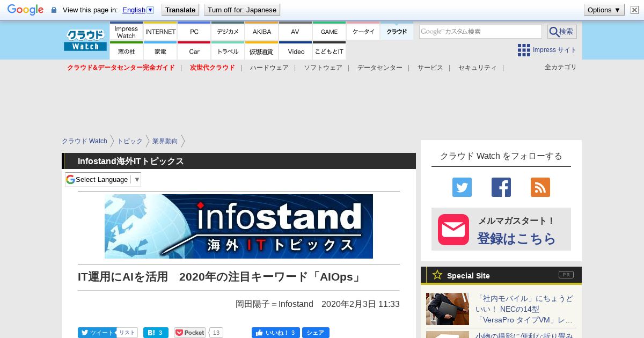Image resolution: width=644 pixels, height=338 pixels.
Task: Open 次世代クラウド menu link
Action: [213, 68]
